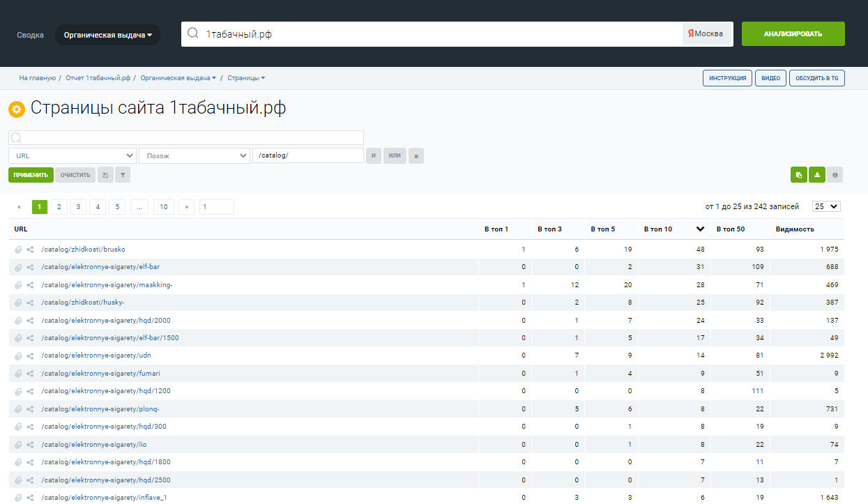Click the ОЧИСТИТЬ filter button
868x504 pixels.
(75, 175)
